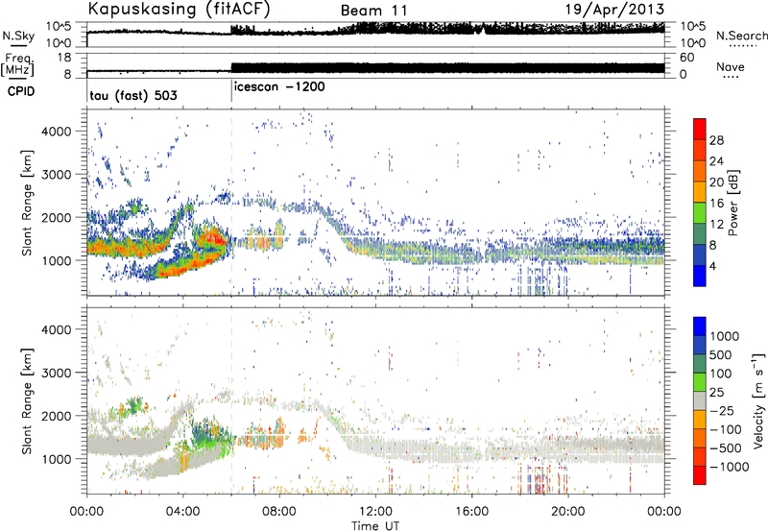Click the 'Time UT' axis label
768x532 pixels.
(375, 526)
